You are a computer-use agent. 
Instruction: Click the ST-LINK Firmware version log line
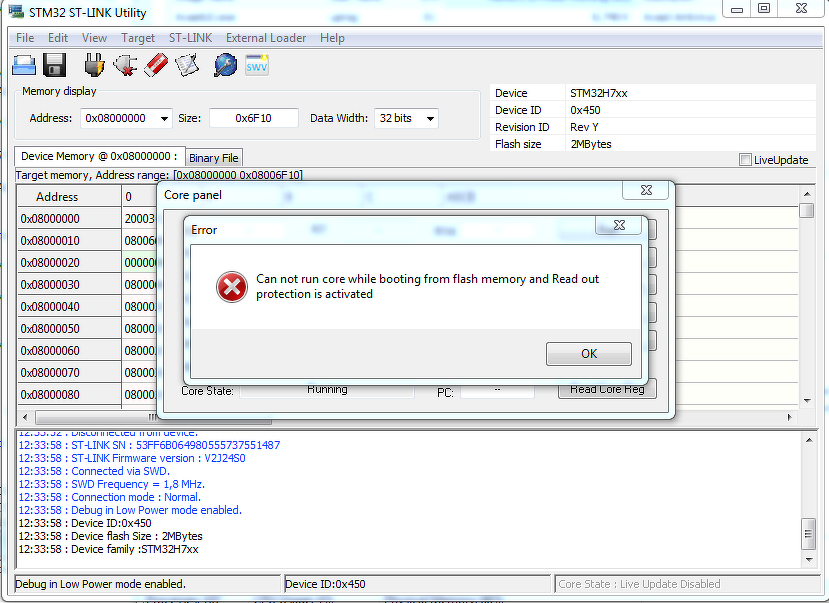point(132,458)
